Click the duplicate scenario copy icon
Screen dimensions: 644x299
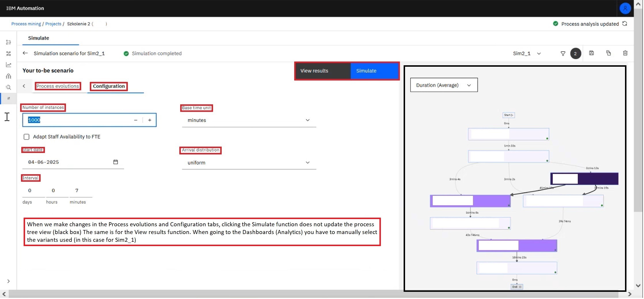click(608, 53)
